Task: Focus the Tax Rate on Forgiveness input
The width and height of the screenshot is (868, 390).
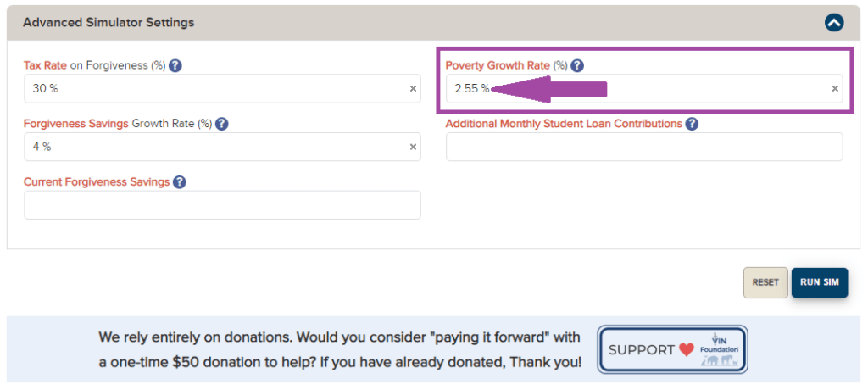Action: (212, 88)
